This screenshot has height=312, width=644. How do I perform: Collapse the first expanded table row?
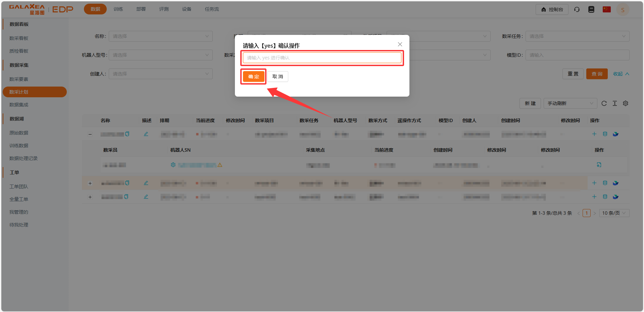click(90, 134)
